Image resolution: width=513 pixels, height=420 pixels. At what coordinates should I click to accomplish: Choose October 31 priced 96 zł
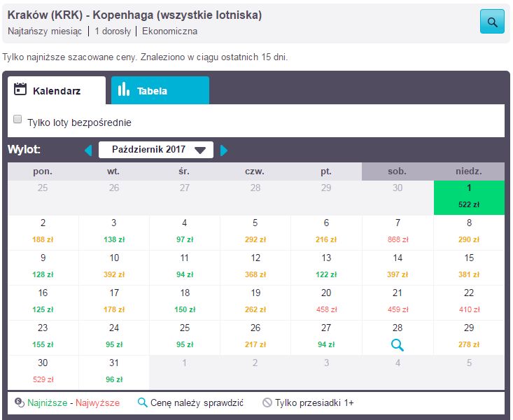coord(114,372)
